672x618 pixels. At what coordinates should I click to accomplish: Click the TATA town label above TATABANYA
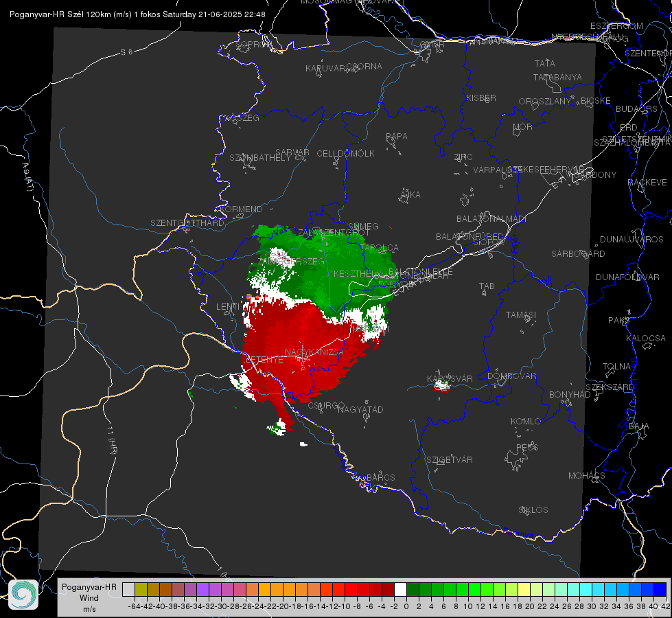(545, 63)
